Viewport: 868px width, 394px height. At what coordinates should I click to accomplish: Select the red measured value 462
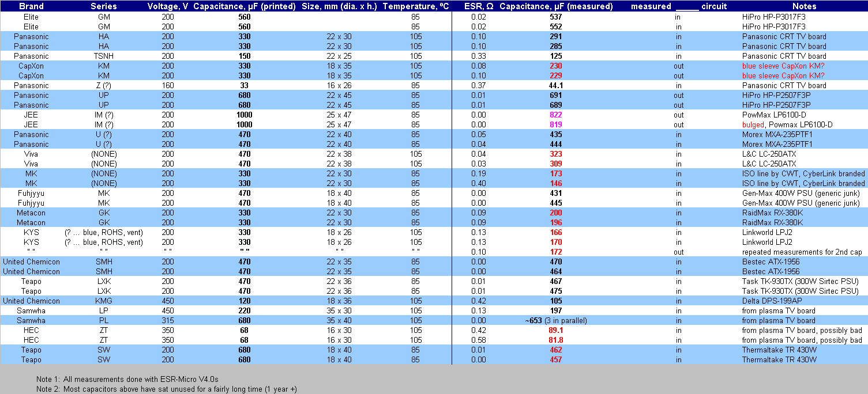click(556, 350)
